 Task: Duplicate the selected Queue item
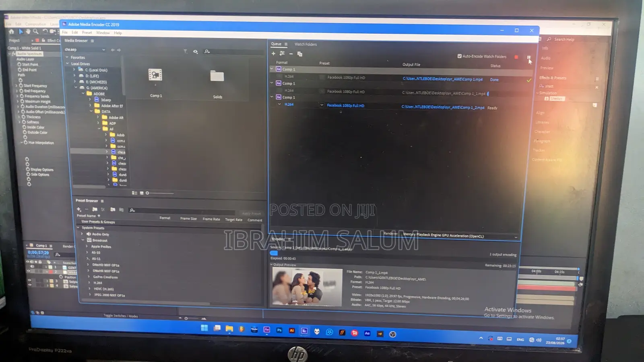pyautogui.click(x=299, y=54)
